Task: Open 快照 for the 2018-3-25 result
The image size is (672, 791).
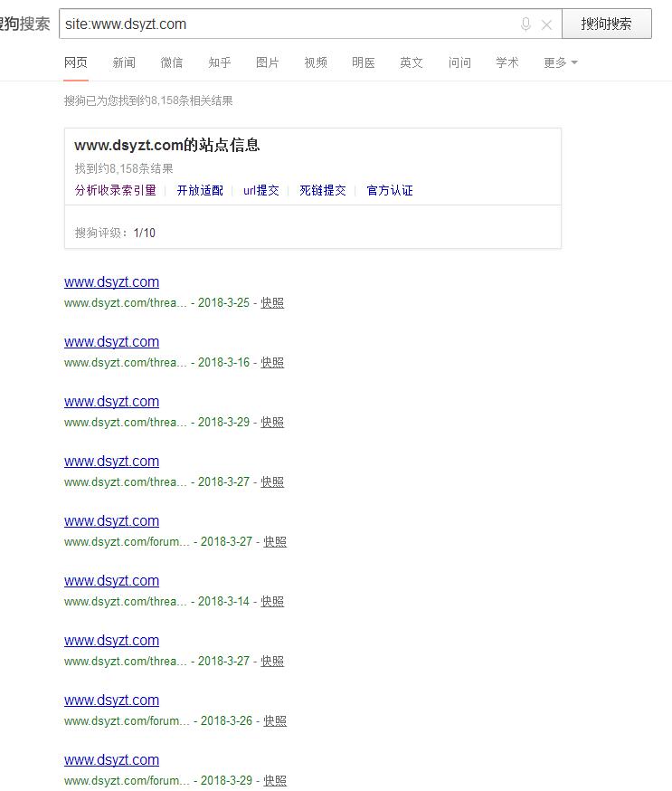Action: pyautogui.click(x=272, y=302)
